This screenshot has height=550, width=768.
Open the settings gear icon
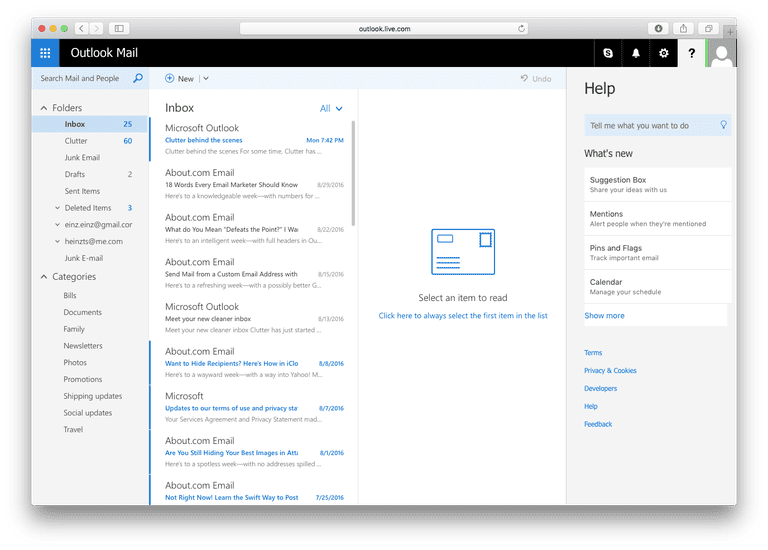[663, 53]
